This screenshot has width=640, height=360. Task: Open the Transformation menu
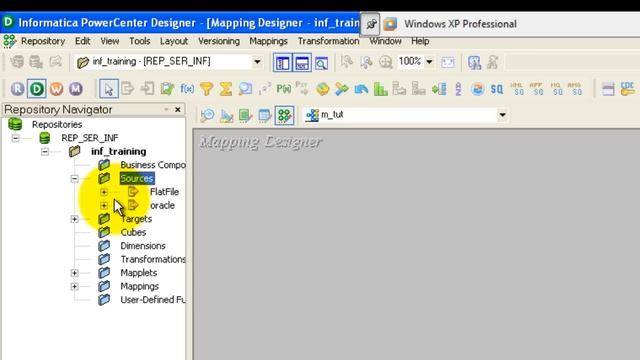[329, 41]
